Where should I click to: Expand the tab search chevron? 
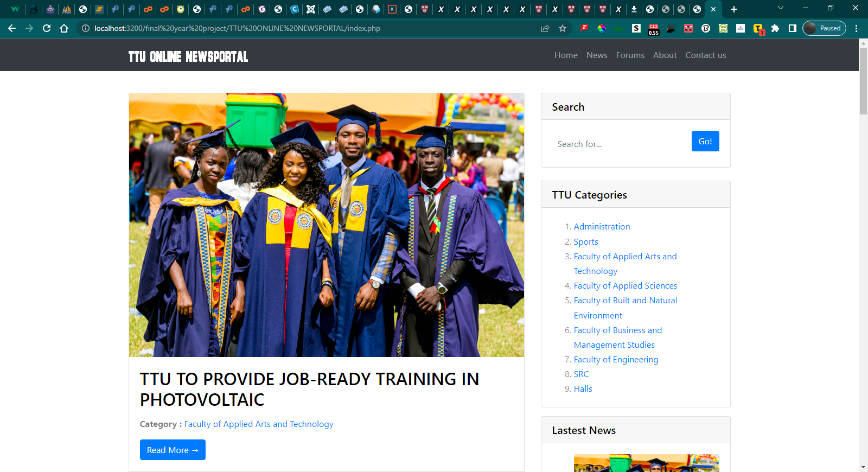click(781, 8)
